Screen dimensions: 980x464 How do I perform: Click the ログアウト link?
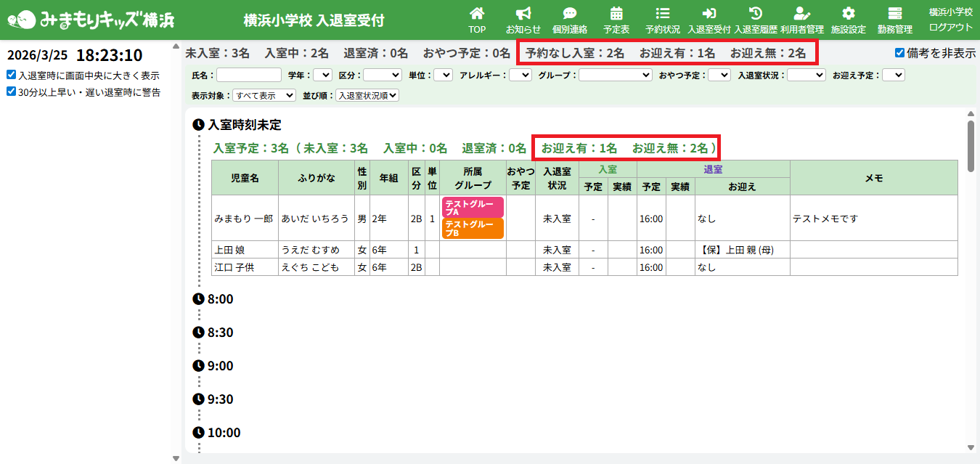coord(950,27)
